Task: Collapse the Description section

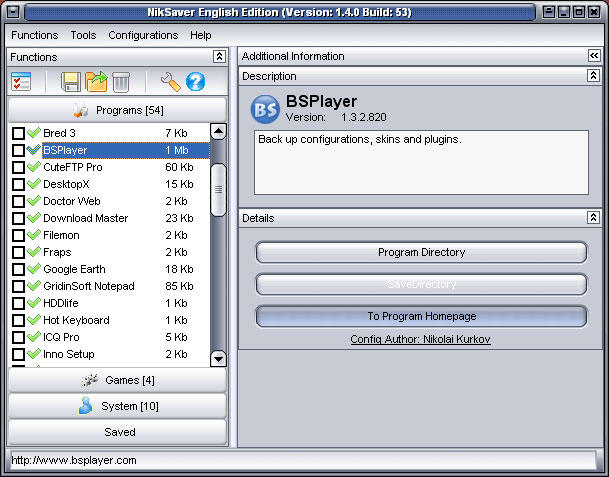Action: 593,76
